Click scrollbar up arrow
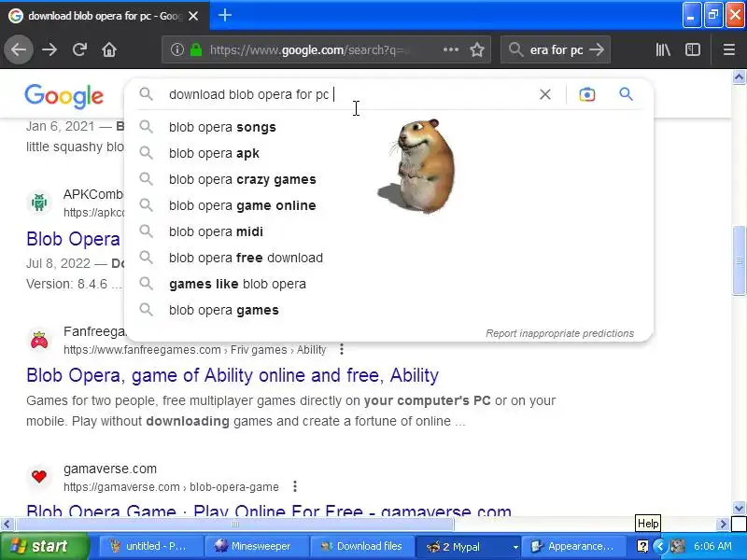Viewport: 747px width, 560px height. (739, 77)
